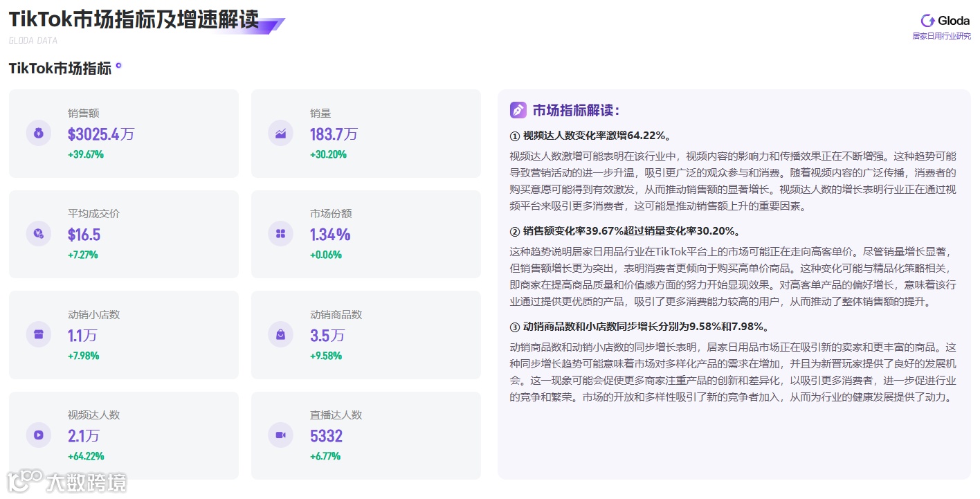Click the 销量 card label
The width and height of the screenshot is (980, 499).
(320, 113)
